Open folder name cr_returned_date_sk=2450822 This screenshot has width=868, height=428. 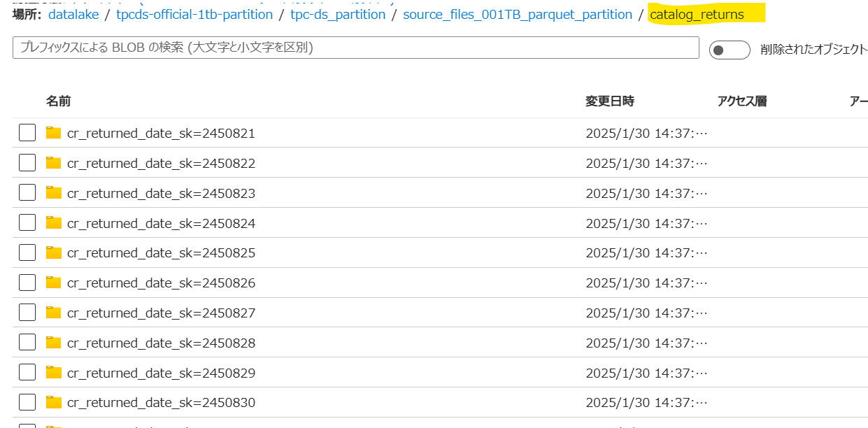[x=161, y=164]
